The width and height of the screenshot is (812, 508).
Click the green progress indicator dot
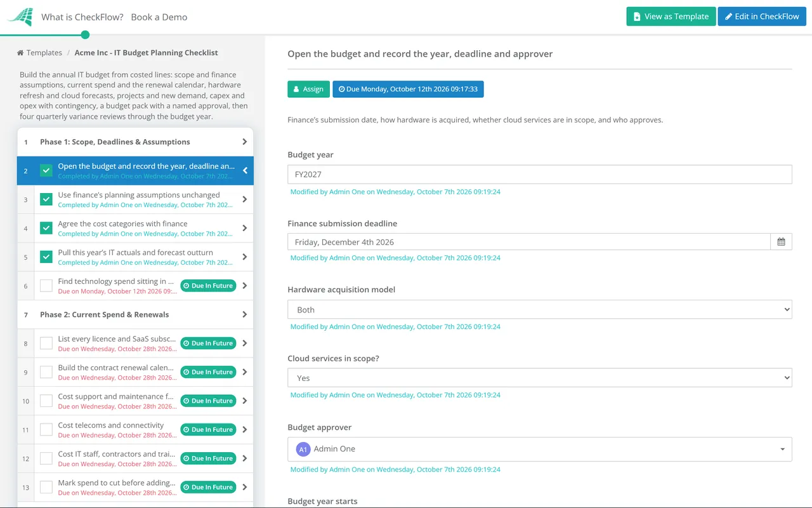coord(86,35)
